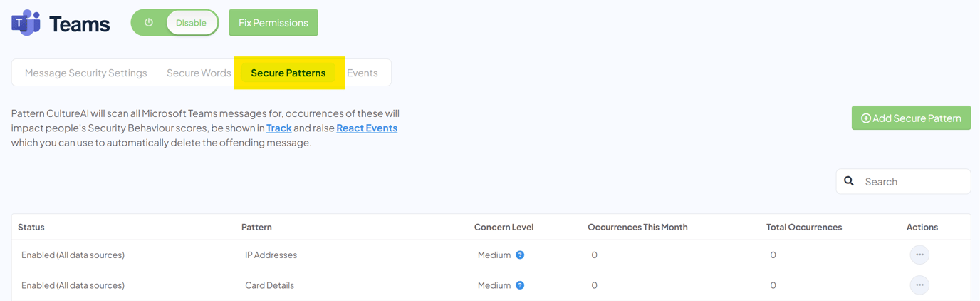This screenshot has width=980, height=301.
Task: Click the Total Occurrences column header
Action: tap(804, 228)
